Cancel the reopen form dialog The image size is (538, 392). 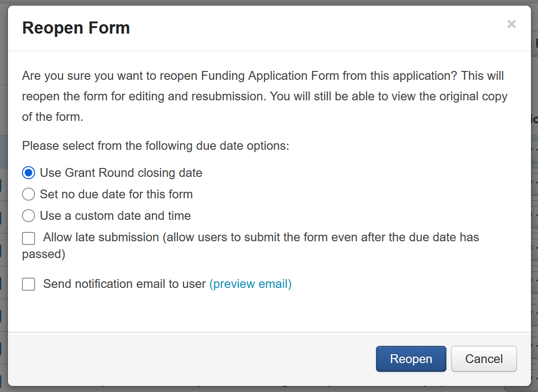pos(484,359)
